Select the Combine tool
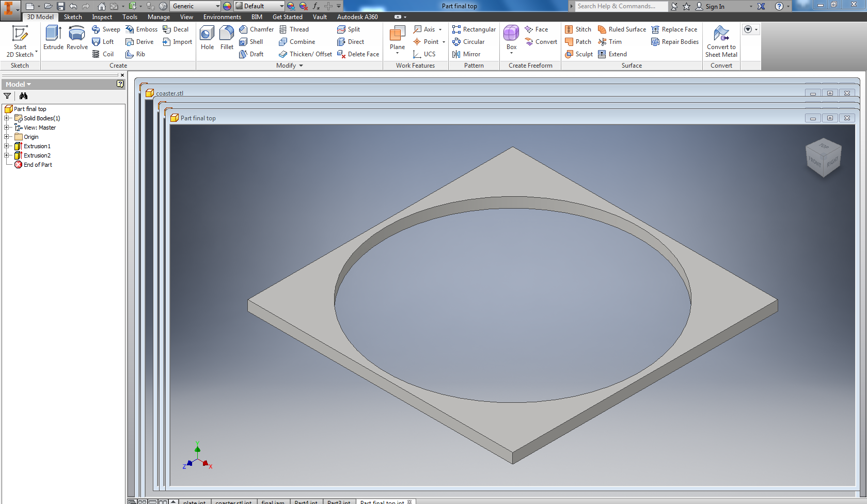867x504 pixels. point(297,42)
